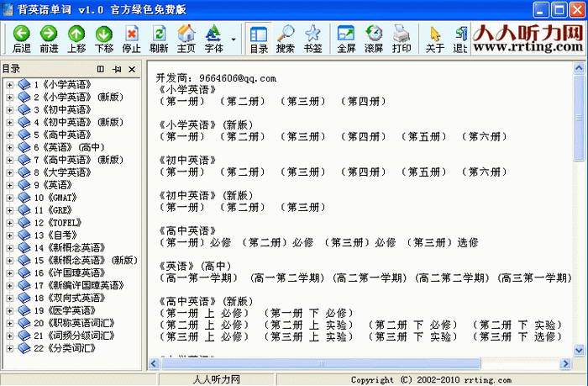Open 第六册 link under《小学英语》(新版)
588x386 pixels.
[x=485, y=137]
